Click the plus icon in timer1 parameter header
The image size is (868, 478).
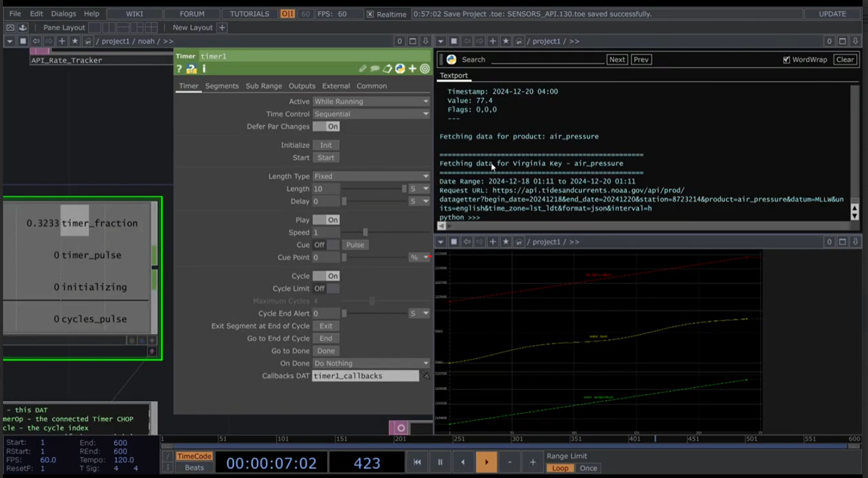tap(413, 69)
